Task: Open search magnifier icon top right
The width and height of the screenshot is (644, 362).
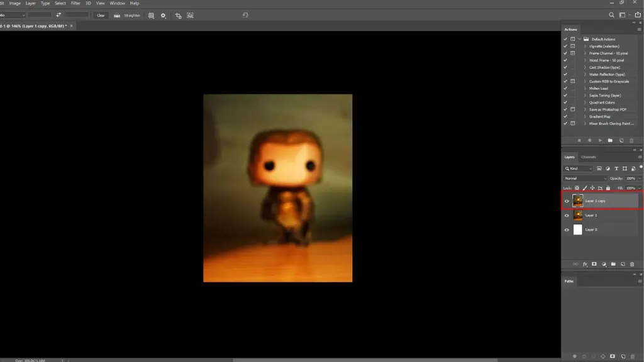Action: 611,15
